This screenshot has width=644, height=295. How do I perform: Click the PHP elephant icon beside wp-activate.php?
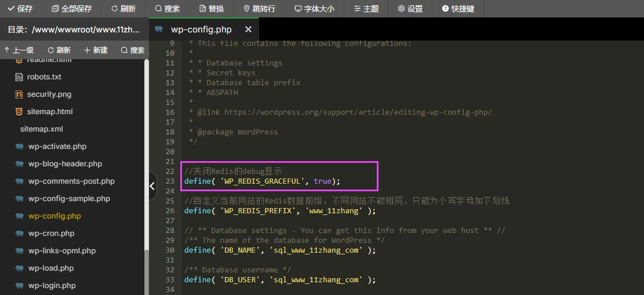click(x=19, y=146)
